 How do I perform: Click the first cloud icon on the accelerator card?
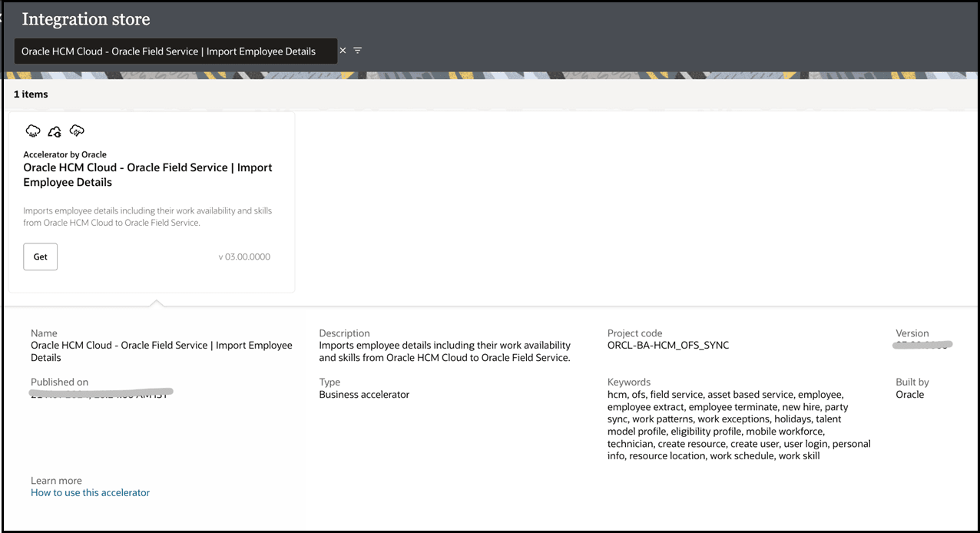tap(33, 131)
